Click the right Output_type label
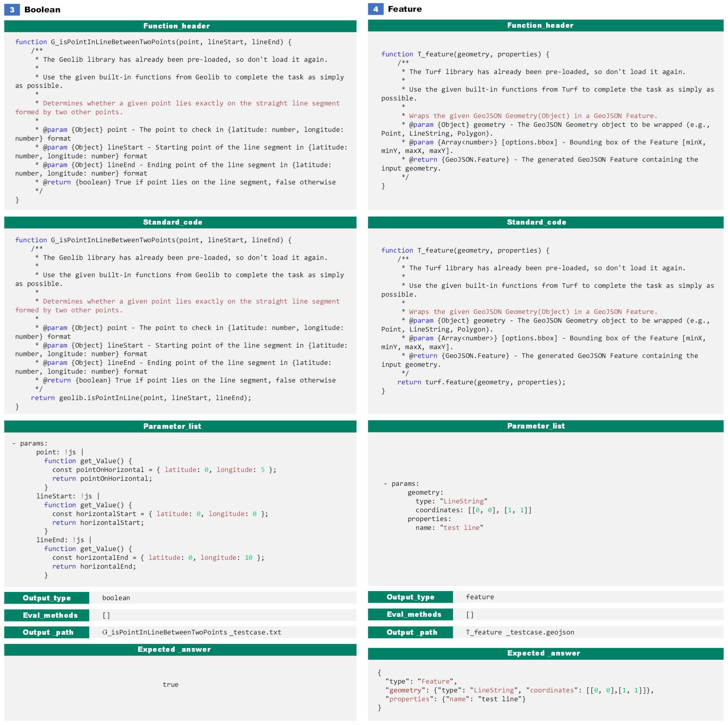This screenshot has width=728, height=725. [410, 597]
